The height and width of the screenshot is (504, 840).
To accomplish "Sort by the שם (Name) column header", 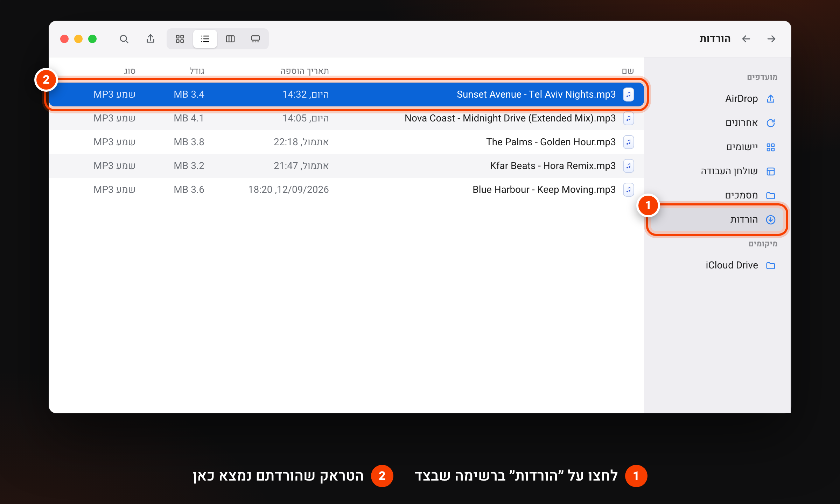I will [x=628, y=71].
